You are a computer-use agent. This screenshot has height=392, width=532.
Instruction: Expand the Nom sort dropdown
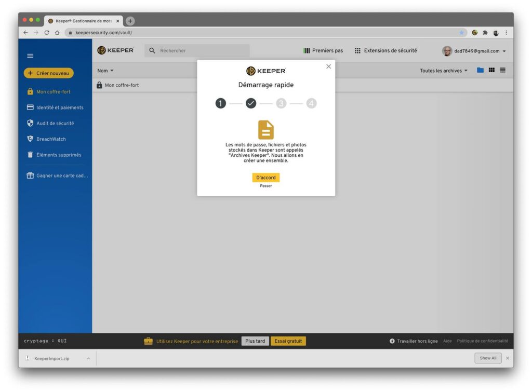tap(105, 71)
